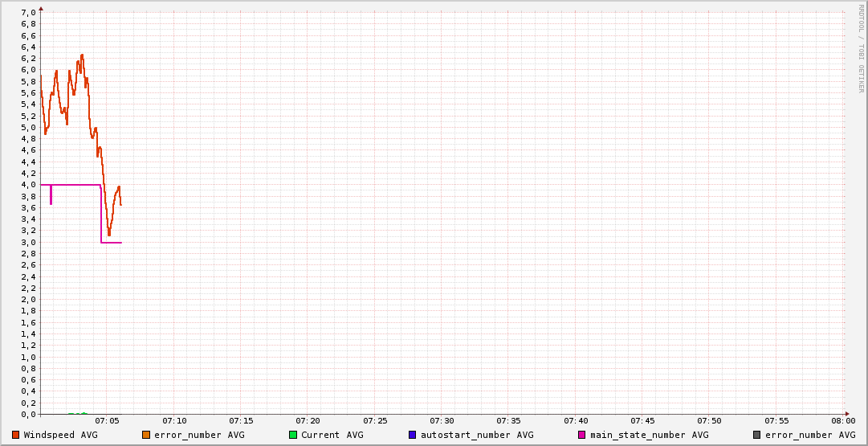Click the arrowhead atop the Y axis
868x446 pixels.
click(x=41, y=7)
